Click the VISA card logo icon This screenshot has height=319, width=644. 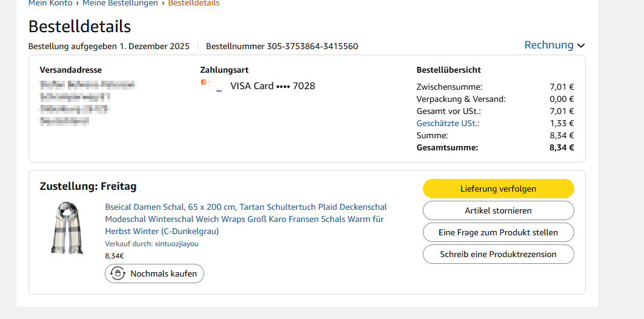pyautogui.click(x=212, y=86)
